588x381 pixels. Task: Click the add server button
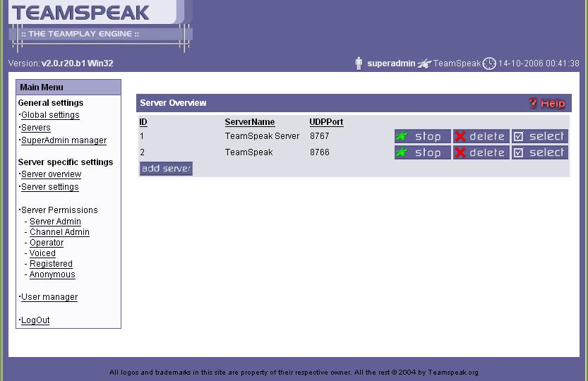(x=166, y=169)
